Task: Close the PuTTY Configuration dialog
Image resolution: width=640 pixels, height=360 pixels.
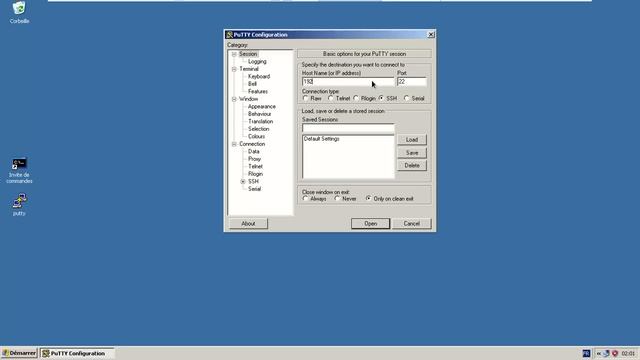Action: (431, 35)
